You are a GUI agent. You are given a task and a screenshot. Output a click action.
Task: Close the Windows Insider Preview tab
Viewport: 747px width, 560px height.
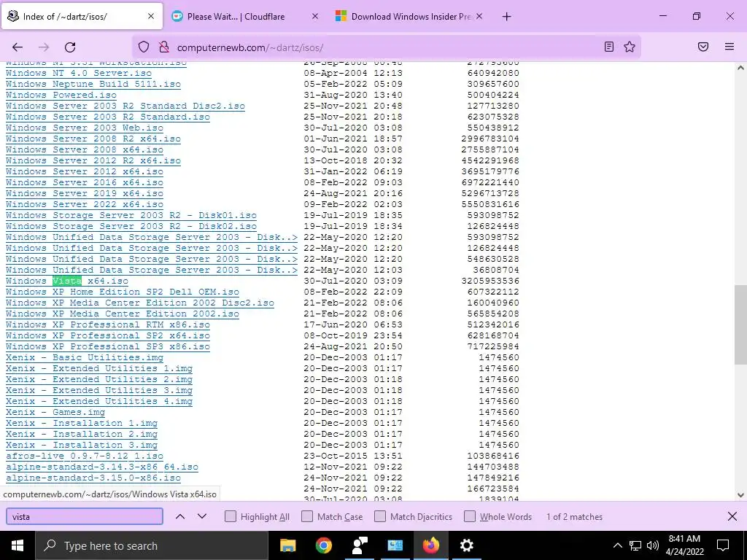point(479,16)
